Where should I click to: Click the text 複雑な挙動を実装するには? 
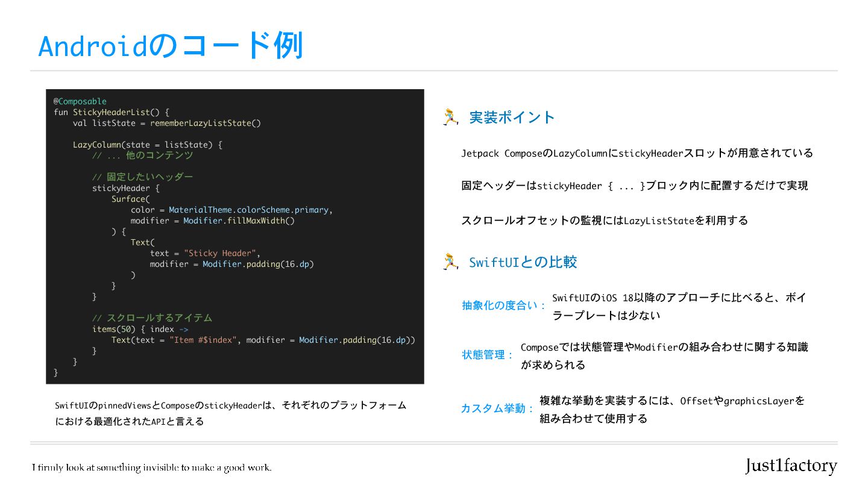point(672,410)
